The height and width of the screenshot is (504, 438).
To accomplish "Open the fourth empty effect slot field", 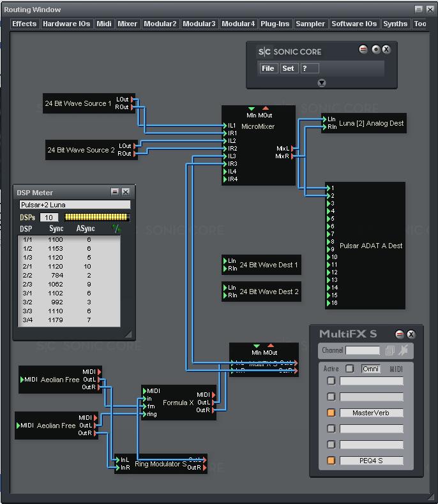I will coord(372,429).
